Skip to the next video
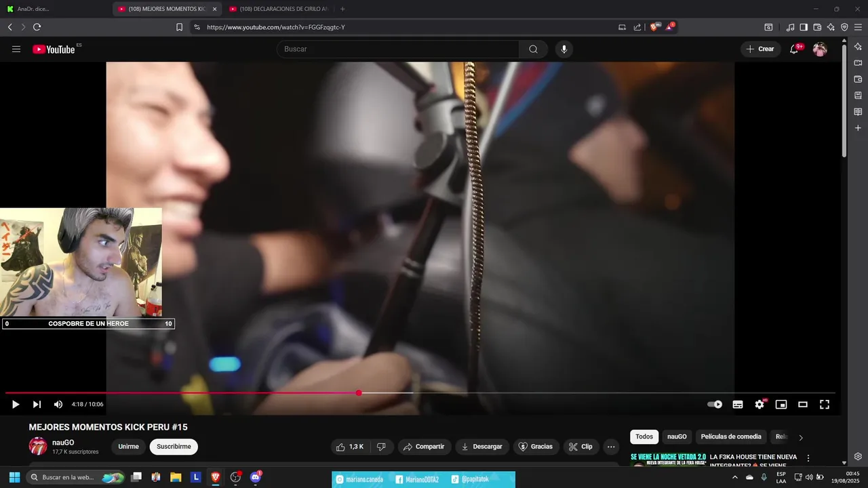 [x=37, y=404]
